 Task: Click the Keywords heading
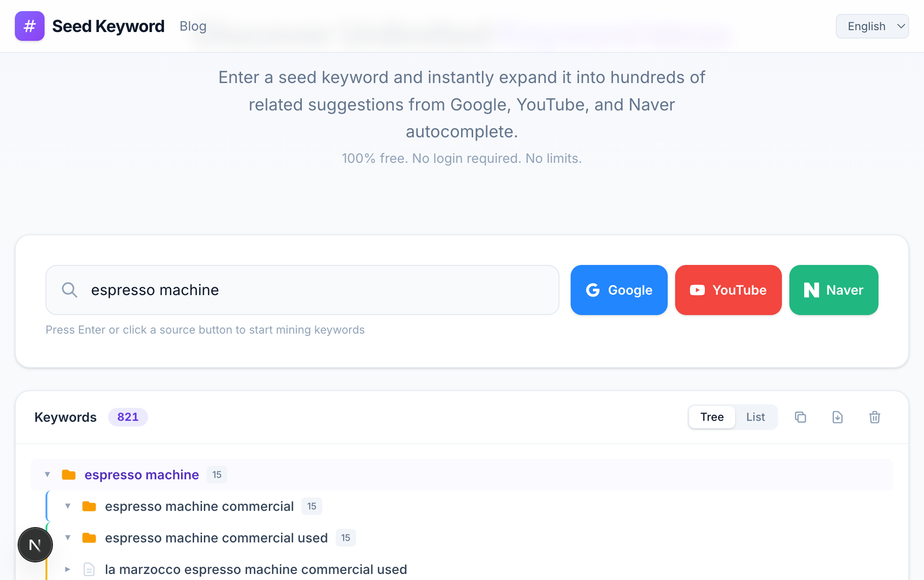click(65, 417)
